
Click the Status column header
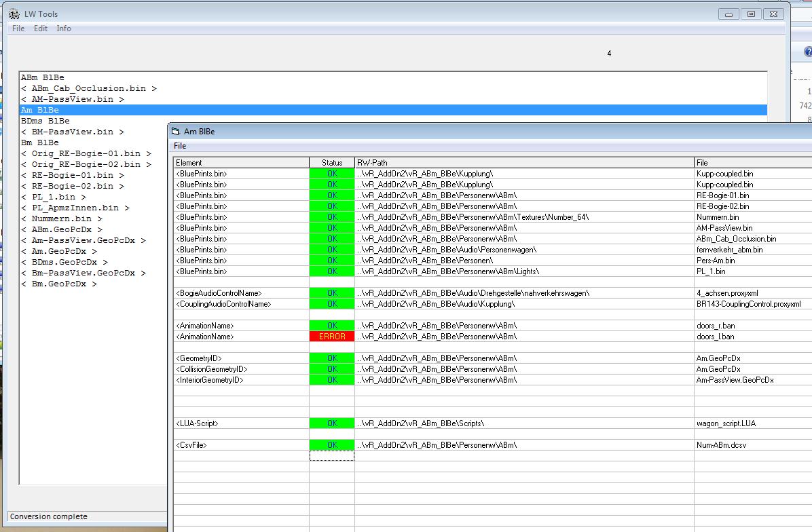click(332, 163)
